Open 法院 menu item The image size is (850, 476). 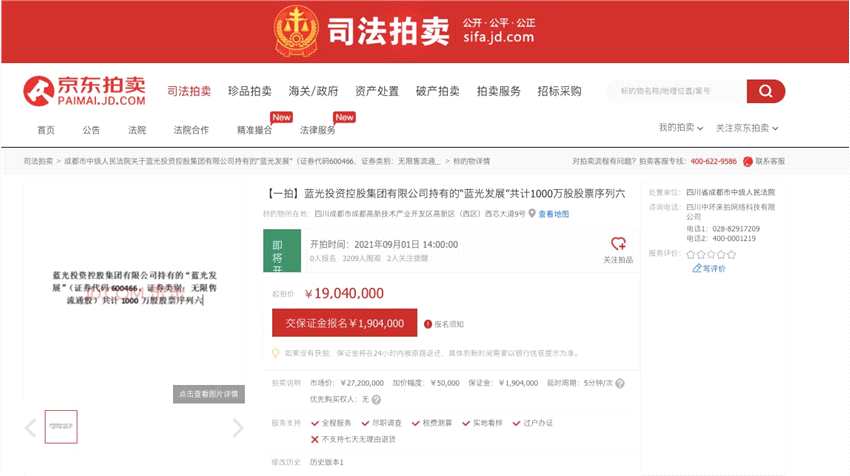(137, 130)
